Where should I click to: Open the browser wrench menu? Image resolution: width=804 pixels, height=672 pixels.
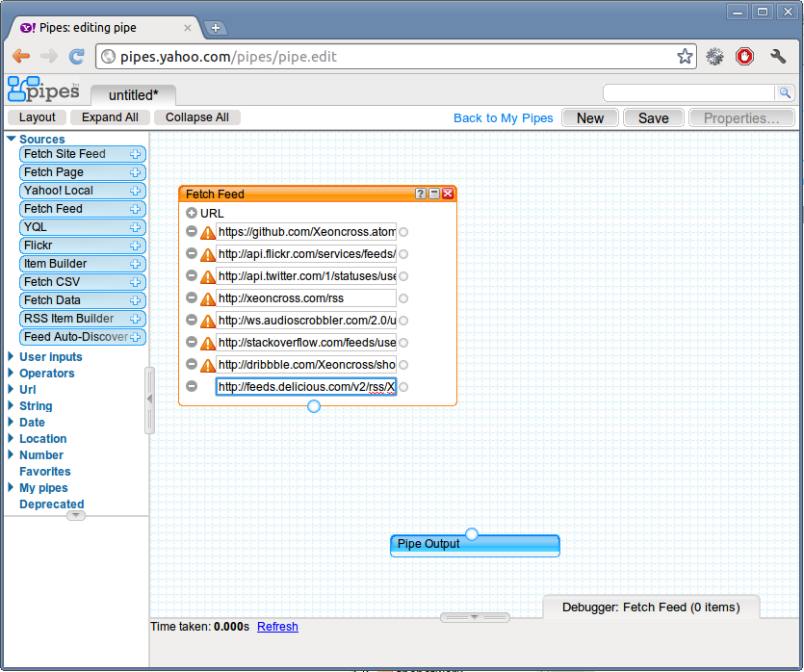pos(778,57)
